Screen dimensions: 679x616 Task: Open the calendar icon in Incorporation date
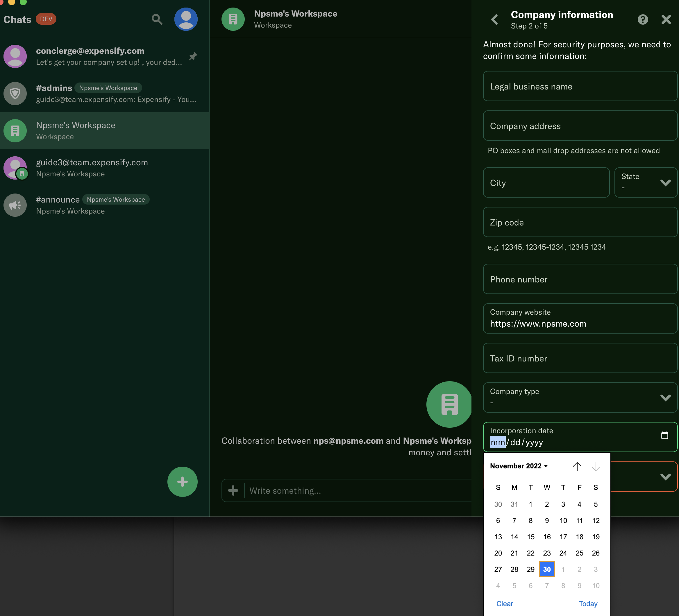(x=664, y=435)
